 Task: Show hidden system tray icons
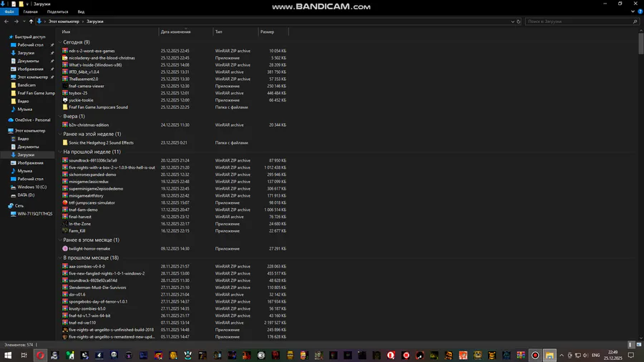[x=562, y=356]
